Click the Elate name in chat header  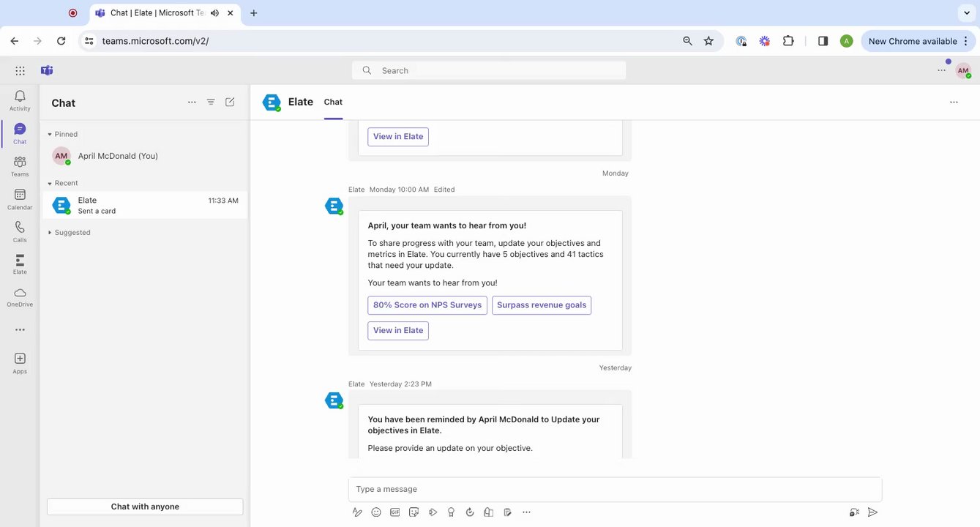point(301,102)
